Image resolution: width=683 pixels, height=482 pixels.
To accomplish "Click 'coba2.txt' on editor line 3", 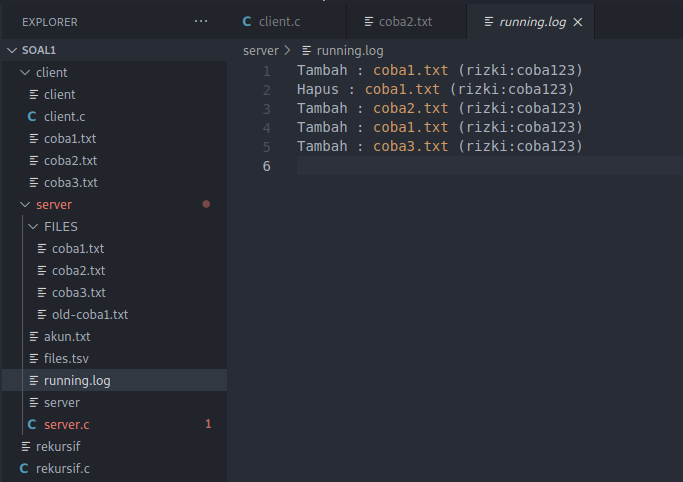I will point(410,108).
